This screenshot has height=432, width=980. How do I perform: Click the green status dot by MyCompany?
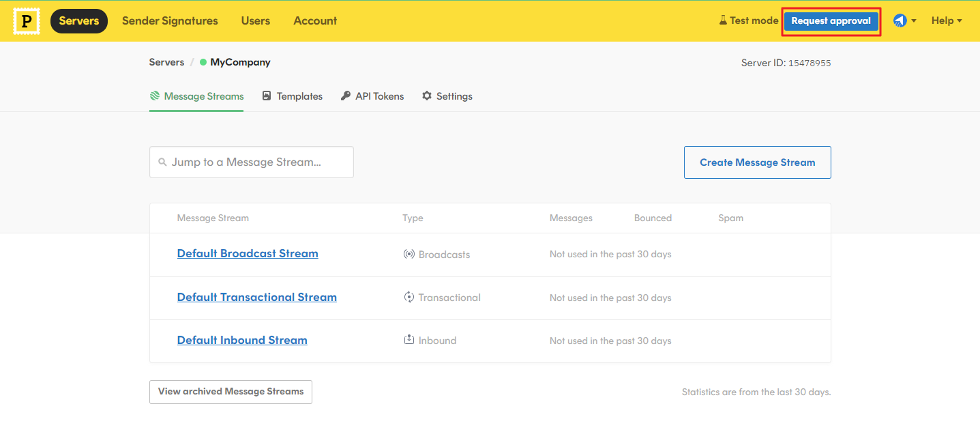coord(203,62)
